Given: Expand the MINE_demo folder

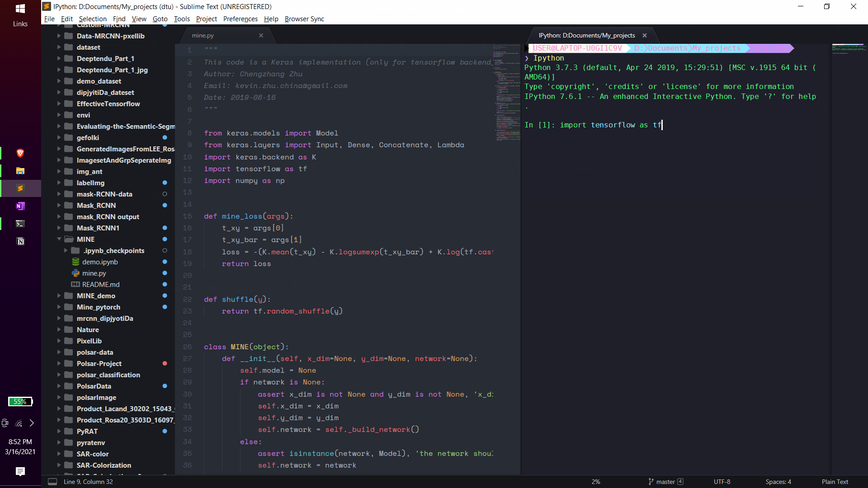Looking at the screenshot, I should coord(59,296).
